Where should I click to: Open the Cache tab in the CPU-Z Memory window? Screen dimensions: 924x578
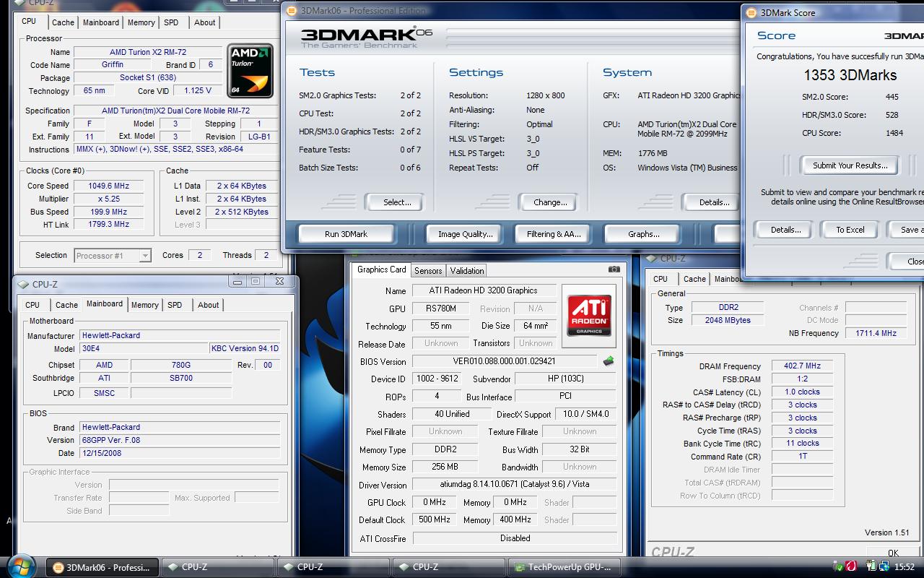pos(694,279)
